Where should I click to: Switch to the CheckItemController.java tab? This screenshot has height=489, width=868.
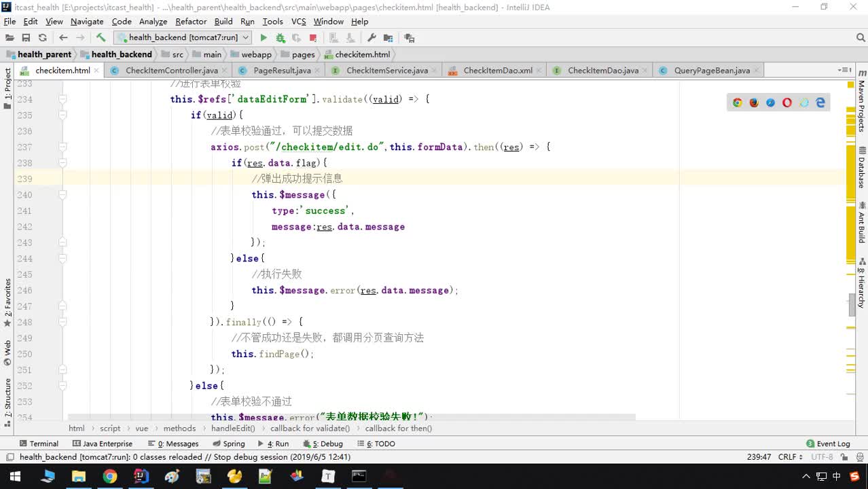(x=172, y=71)
